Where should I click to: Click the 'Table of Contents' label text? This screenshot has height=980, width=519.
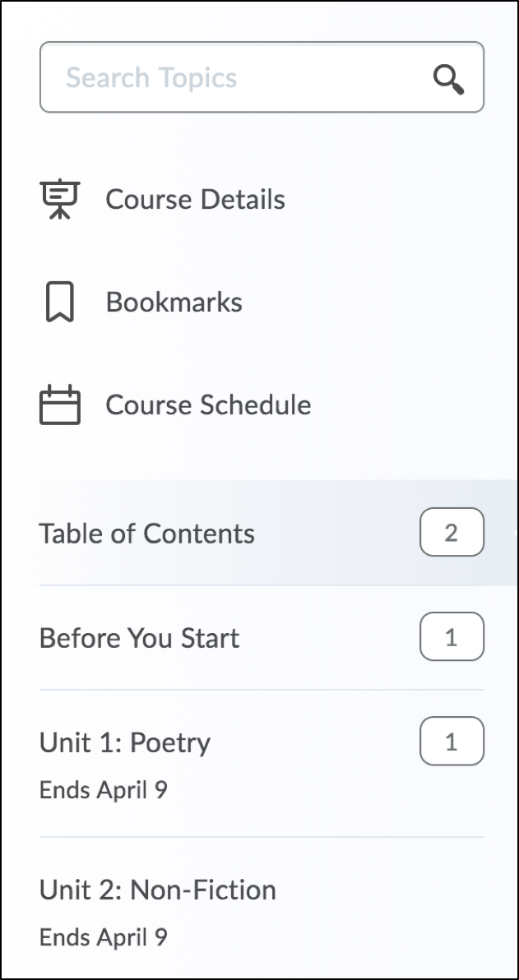146,534
